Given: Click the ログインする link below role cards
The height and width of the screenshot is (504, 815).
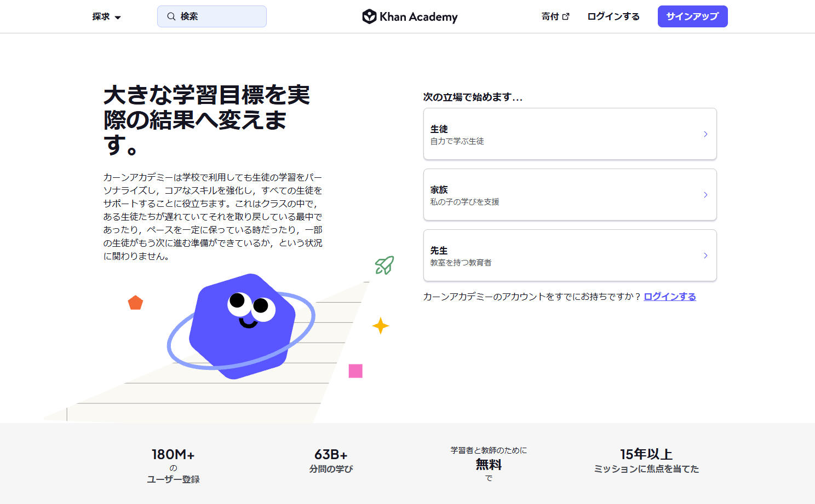Looking at the screenshot, I should [670, 297].
